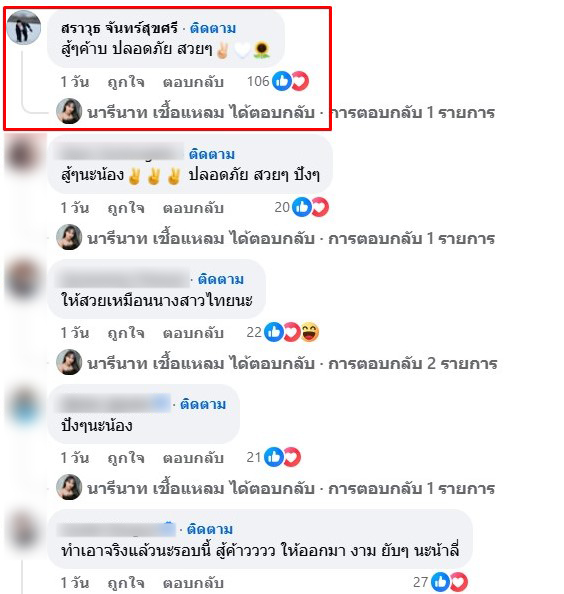Toggle ถูกใจ on the ปังๆนะน้อง comment
Screen dimensions: 564x594
pos(126,458)
